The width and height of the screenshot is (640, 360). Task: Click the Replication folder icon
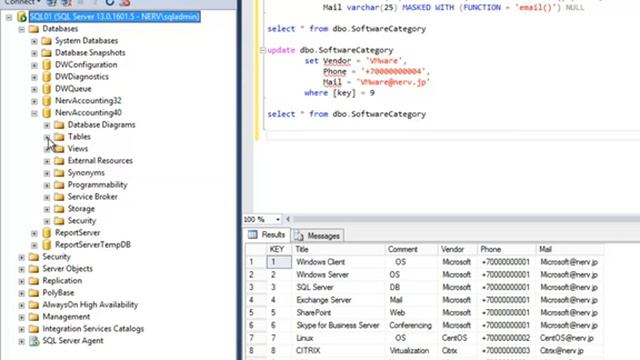[x=34, y=281]
